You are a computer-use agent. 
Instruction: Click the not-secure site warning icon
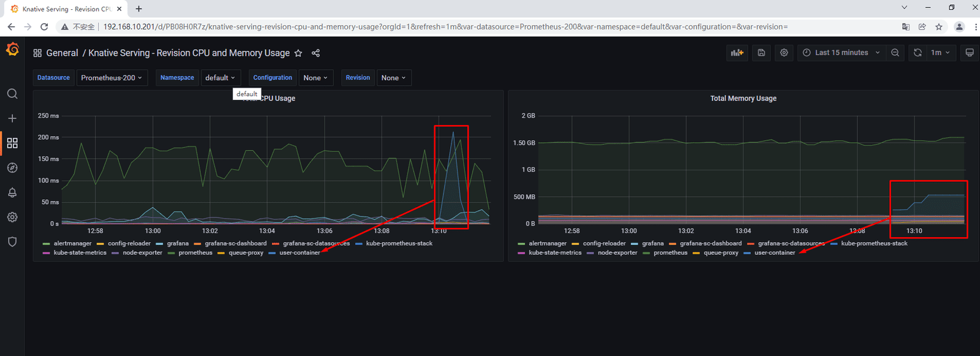coord(64,27)
